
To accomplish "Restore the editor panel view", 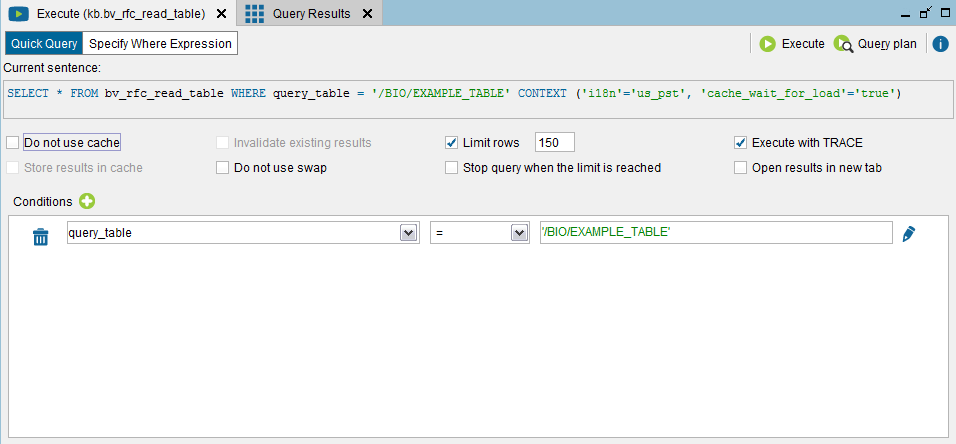I will pyautogui.click(x=926, y=13).
